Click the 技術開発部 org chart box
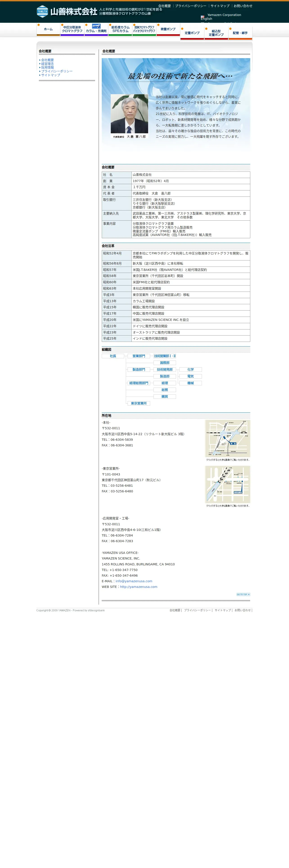289x868 pixels. pos(165,370)
